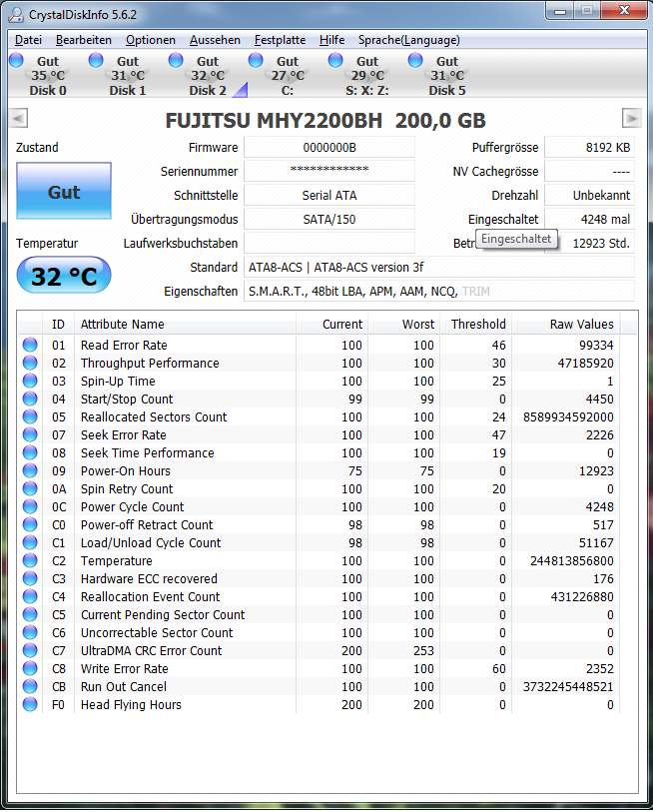Click status orb for Seek Error Rate
The height and width of the screenshot is (812, 653).
click(x=30, y=435)
